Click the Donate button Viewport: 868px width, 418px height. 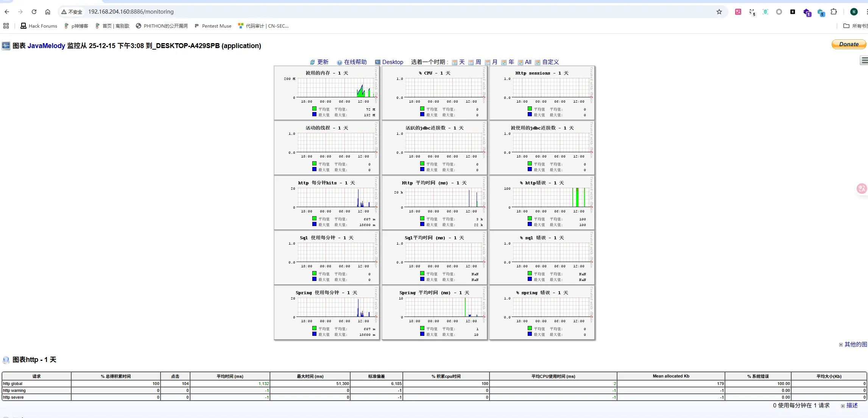848,44
